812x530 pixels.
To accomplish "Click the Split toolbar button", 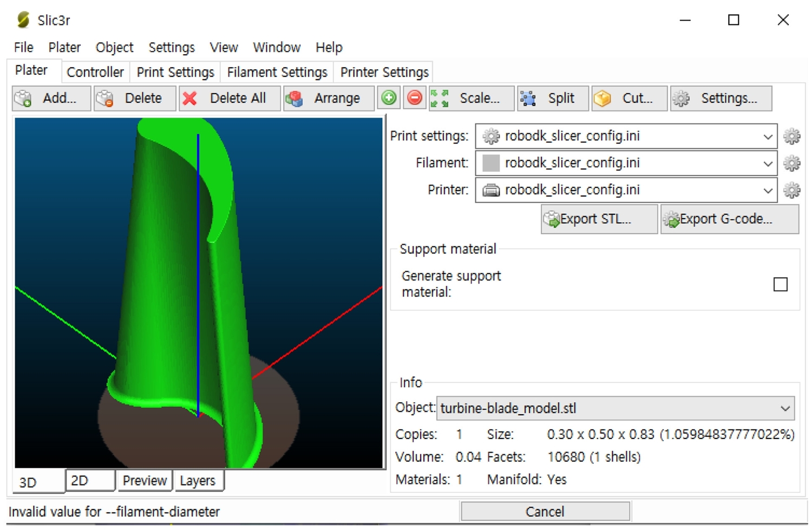I will 552,99.
